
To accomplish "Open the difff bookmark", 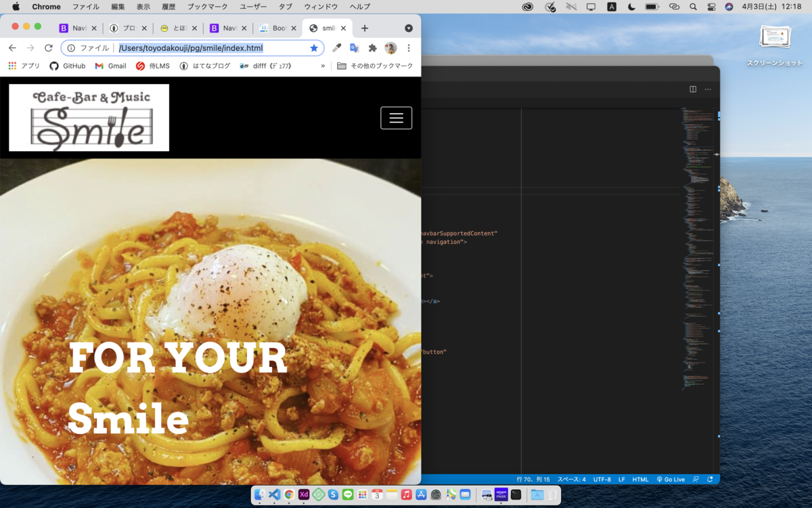I will 266,66.
